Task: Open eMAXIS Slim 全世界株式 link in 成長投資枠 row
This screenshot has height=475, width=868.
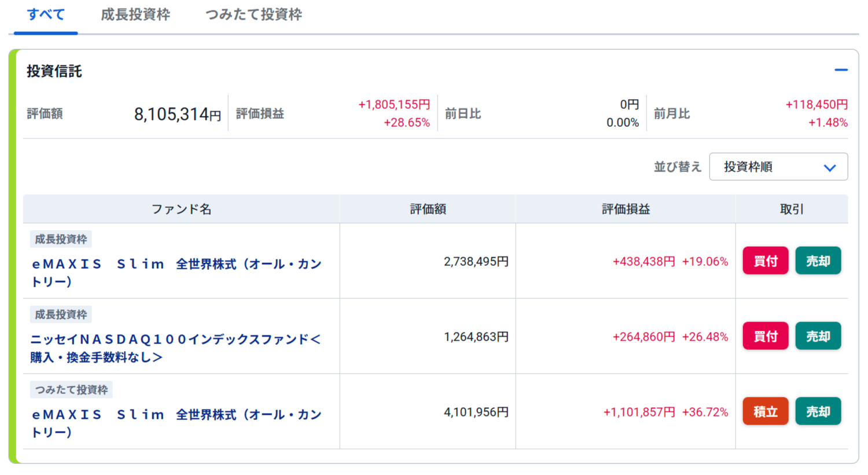Action: click(176, 273)
